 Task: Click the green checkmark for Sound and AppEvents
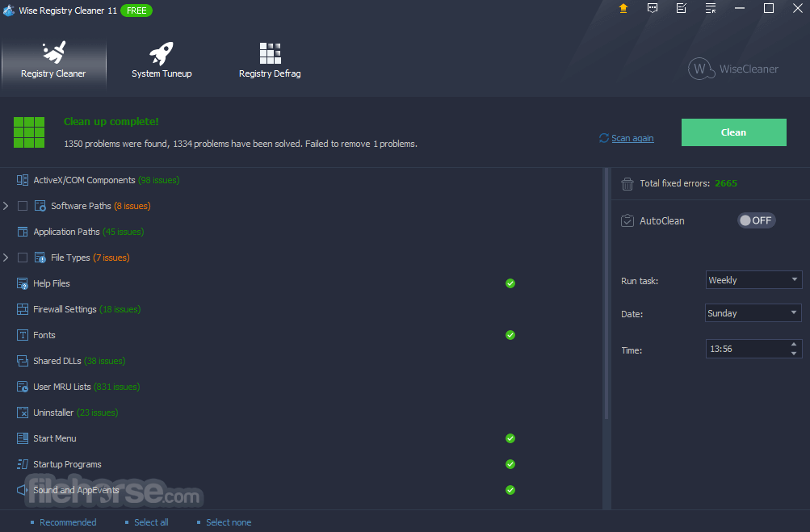click(510, 490)
